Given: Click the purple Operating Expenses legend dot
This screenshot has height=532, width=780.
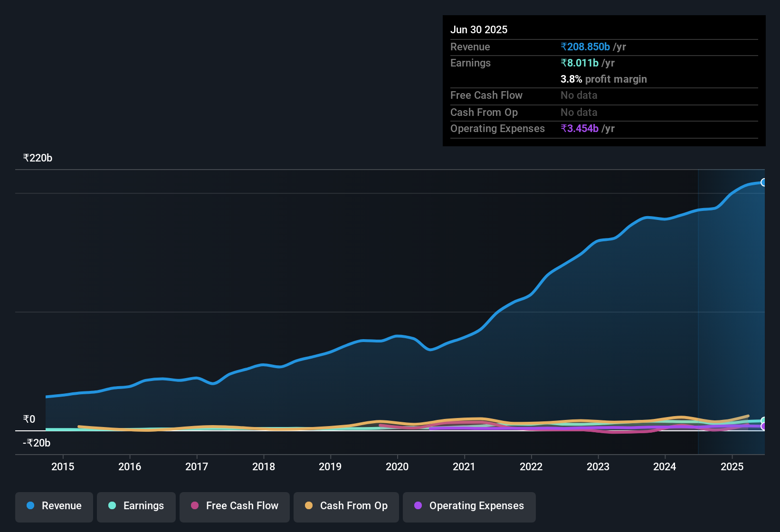Looking at the screenshot, I should click(418, 506).
